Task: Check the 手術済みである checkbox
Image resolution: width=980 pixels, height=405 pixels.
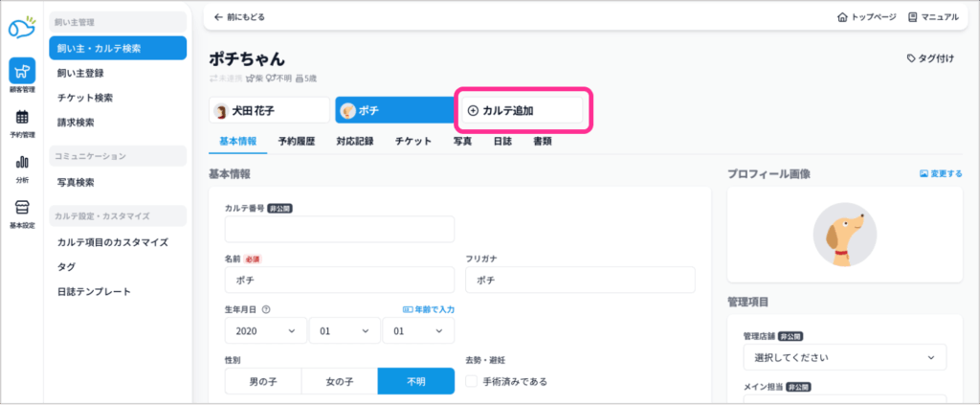Action: [x=472, y=381]
